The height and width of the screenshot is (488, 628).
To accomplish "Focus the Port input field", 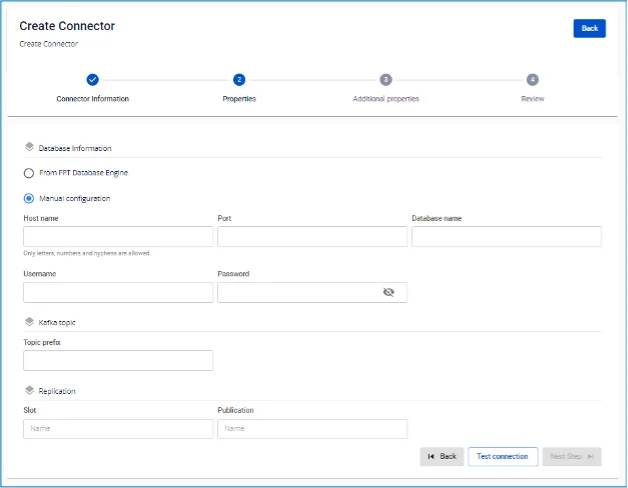I will coord(312,236).
